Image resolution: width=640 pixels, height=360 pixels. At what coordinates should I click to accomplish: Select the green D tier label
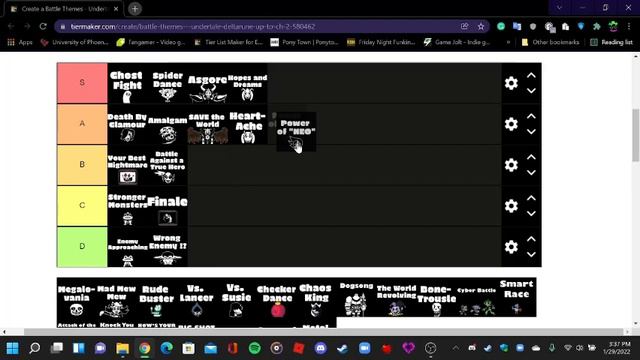(x=82, y=247)
